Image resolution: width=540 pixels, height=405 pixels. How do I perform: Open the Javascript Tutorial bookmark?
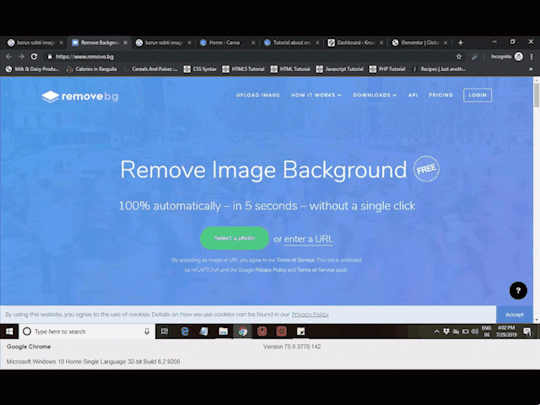340,69
